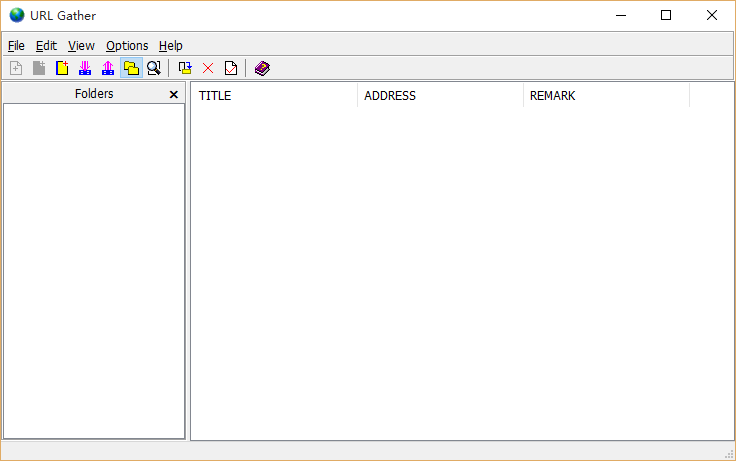Click the REMARK column header

[x=605, y=96]
